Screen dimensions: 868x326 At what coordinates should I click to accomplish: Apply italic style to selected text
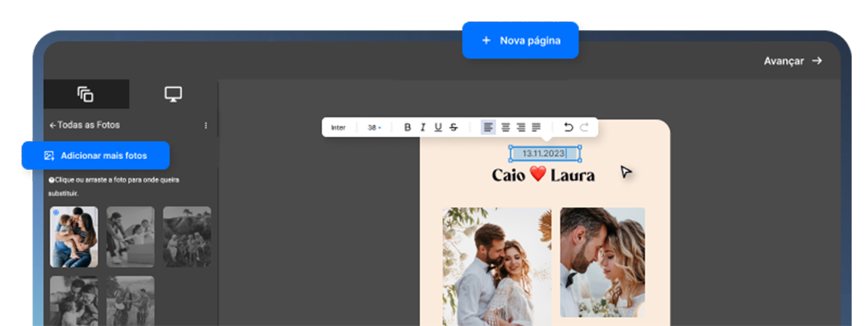(x=423, y=127)
